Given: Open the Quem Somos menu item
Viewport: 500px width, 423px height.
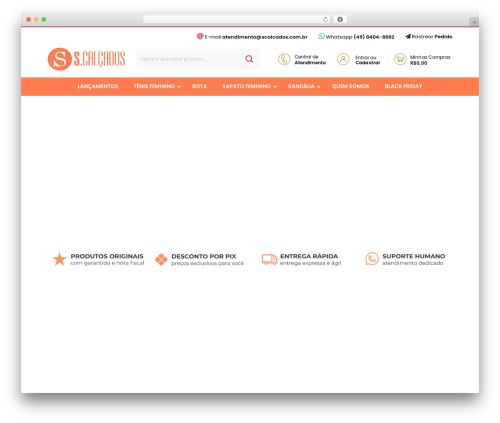Looking at the screenshot, I should click(x=350, y=86).
